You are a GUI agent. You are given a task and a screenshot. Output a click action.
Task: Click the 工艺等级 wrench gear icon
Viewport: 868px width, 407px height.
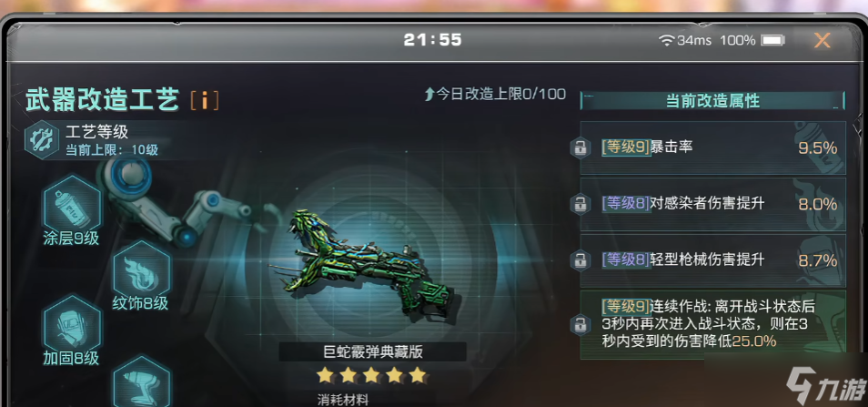click(x=42, y=139)
